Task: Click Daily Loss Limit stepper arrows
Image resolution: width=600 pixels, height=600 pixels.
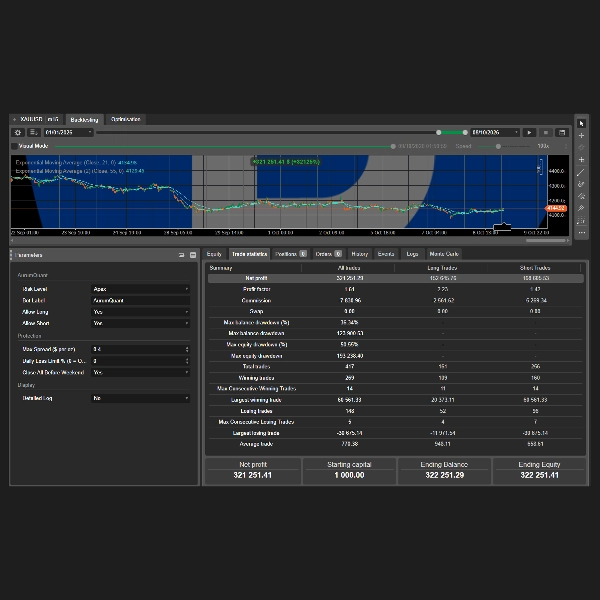Action: (x=187, y=361)
